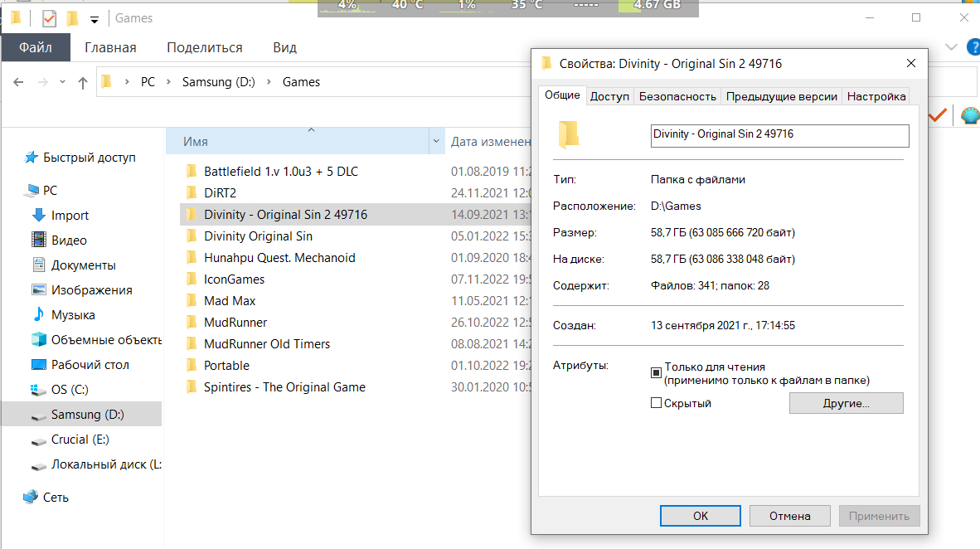Screen dimensions: 980x549
Task: Click the new folder icon in title bar
Action: pyautogui.click(x=72, y=19)
